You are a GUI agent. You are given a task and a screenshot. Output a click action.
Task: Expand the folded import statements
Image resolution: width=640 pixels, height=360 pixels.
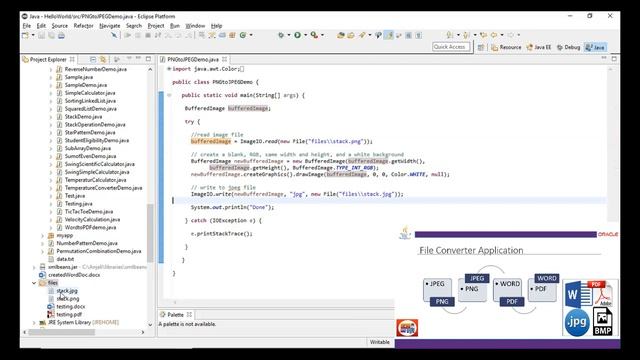tap(169, 69)
